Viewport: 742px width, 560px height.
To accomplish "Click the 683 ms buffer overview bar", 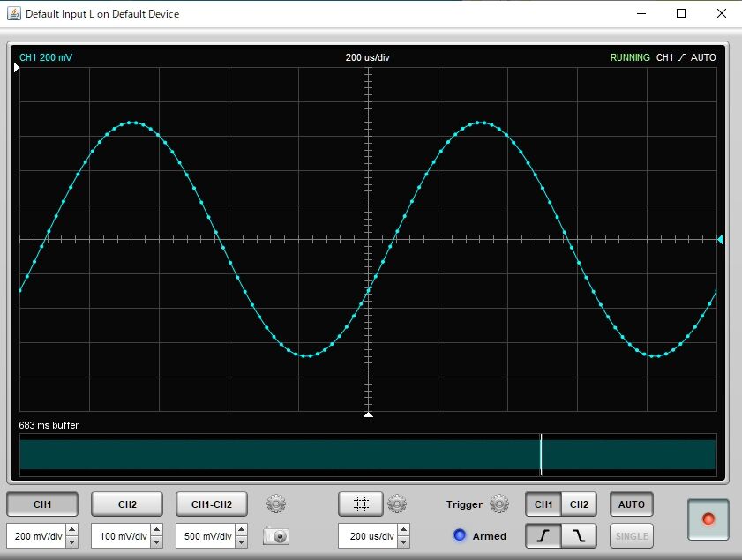I will (368, 454).
